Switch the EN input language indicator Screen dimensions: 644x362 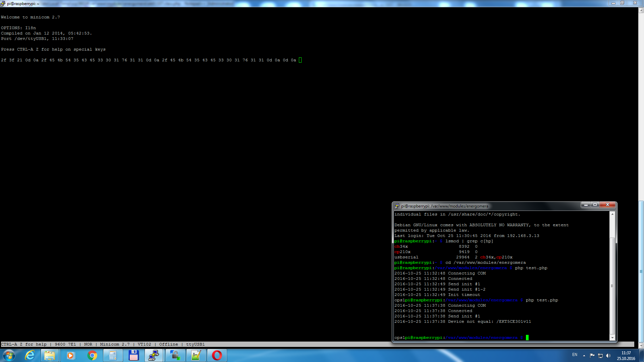click(575, 355)
